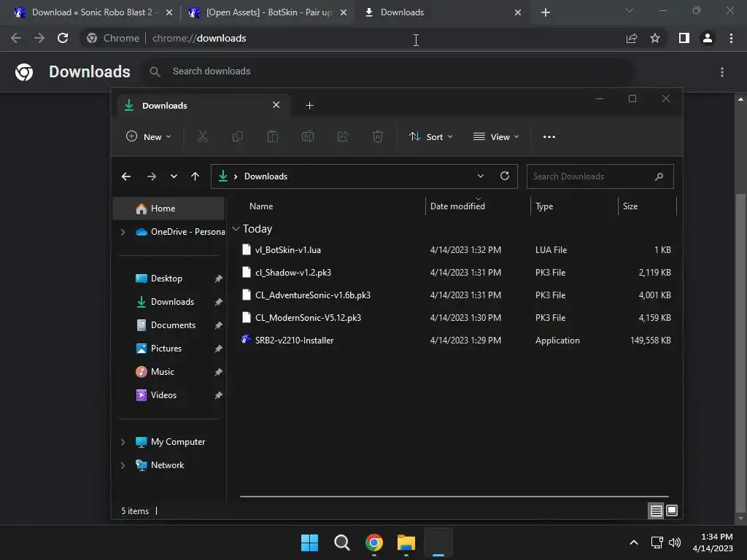
Task: Switch to Download « Sonic Robo Blast 2 tab
Action: 93,12
